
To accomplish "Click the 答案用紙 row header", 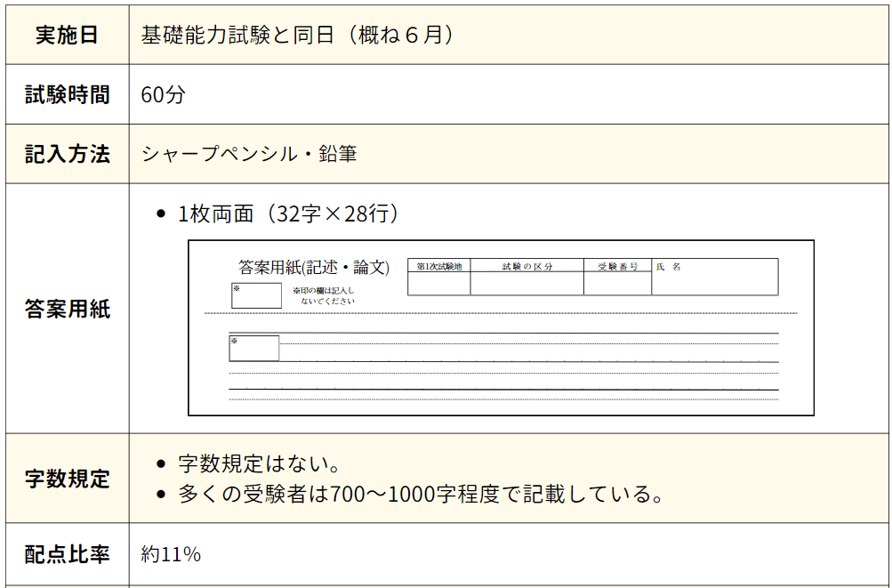I will coord(67,309).
